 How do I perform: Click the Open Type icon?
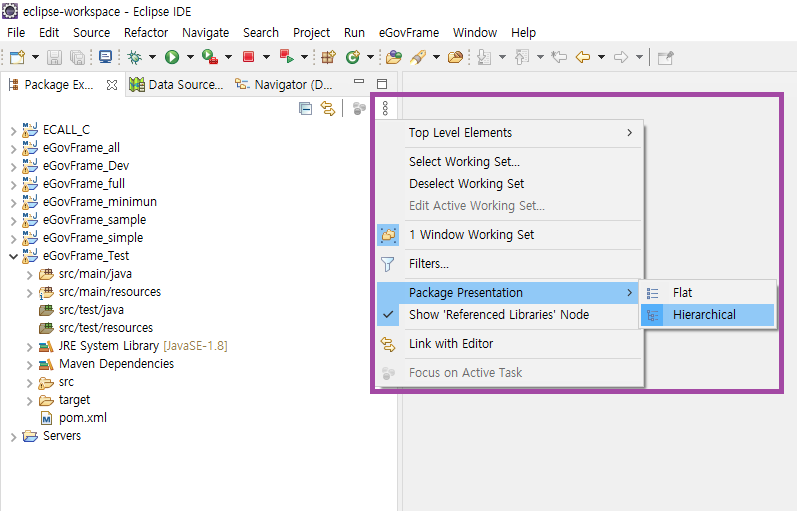click(393, 57)
